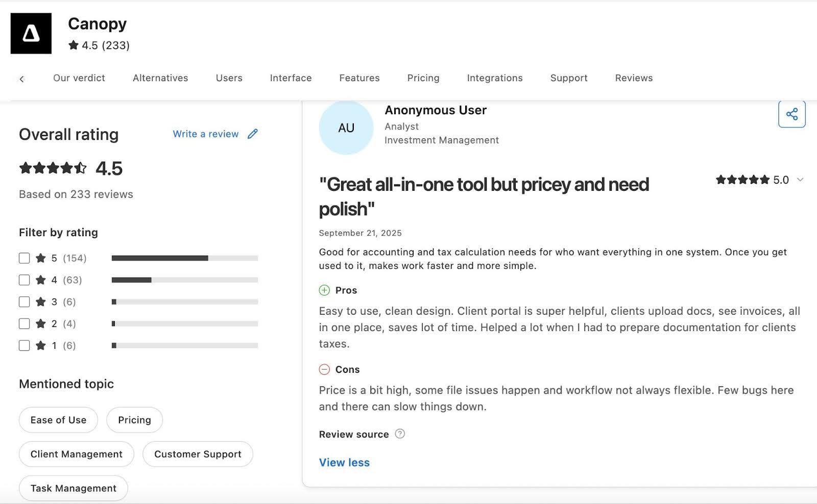Viewport: 817px width, 504px height.
Task: Click the star icon beside the 4.5 header rating
Action: coord(72,45)
